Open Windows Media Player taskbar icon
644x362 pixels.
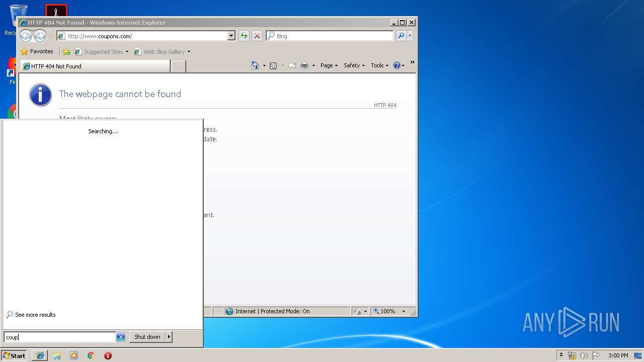74,355
